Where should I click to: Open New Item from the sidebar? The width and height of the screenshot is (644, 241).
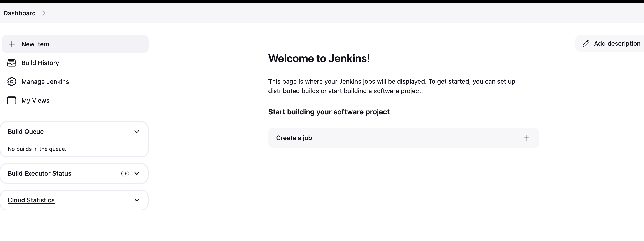(35, 44)
